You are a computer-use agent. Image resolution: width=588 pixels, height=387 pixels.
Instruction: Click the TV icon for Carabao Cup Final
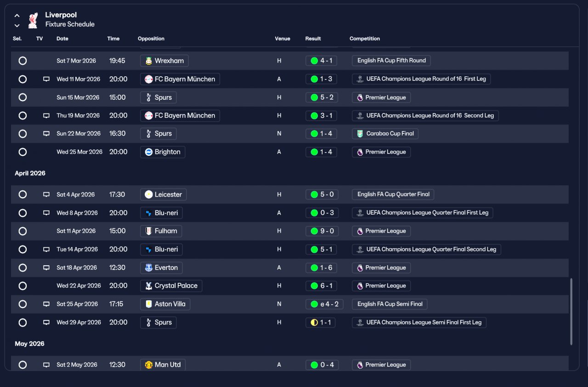46,134
